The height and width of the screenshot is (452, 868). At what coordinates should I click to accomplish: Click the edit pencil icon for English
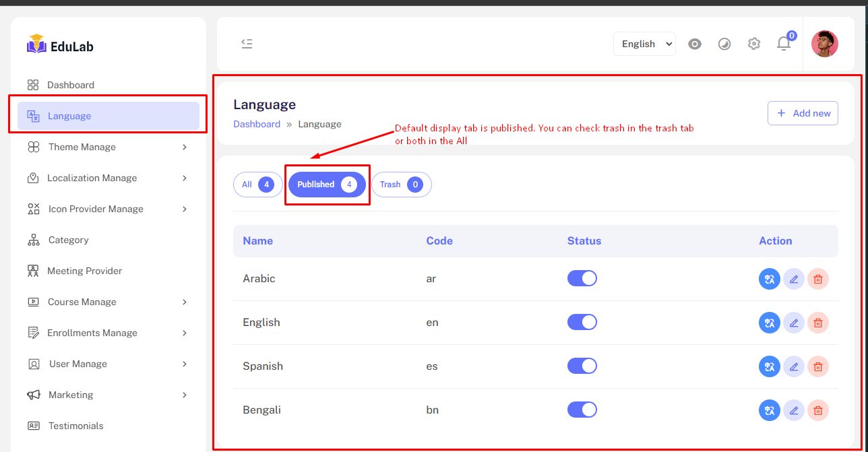[793, 323]
